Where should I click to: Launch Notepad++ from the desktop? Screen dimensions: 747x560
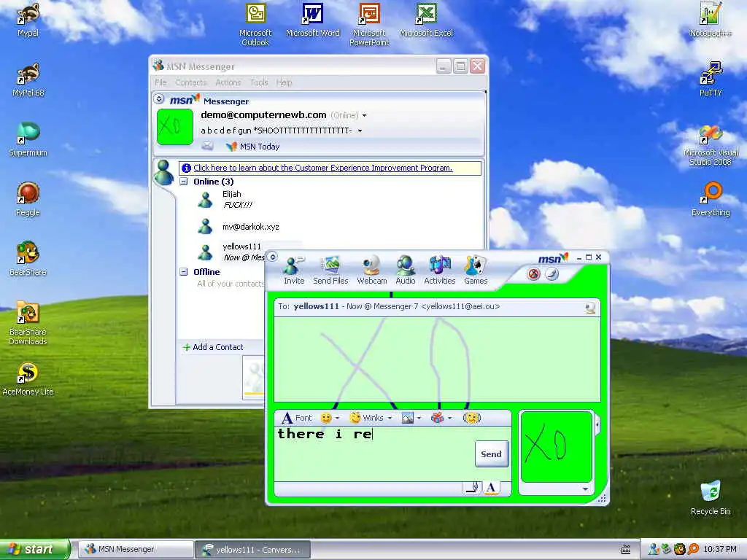(711, 20)
